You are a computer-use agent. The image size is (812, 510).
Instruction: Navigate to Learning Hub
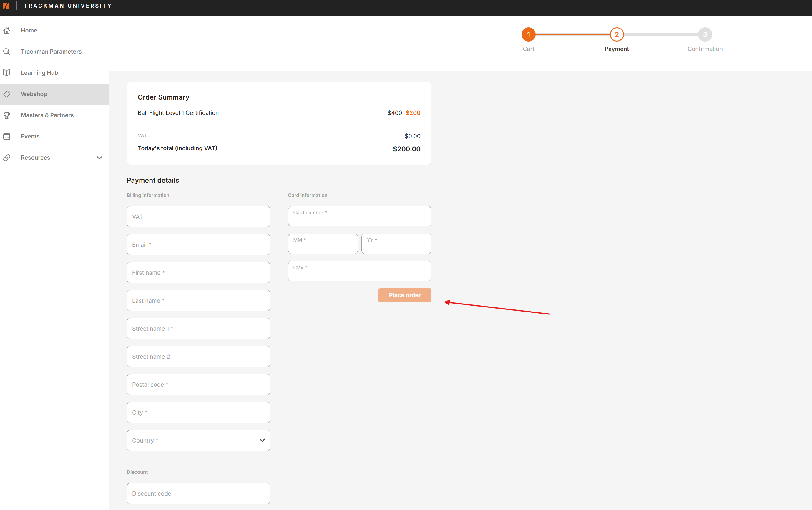coord(54,73)
